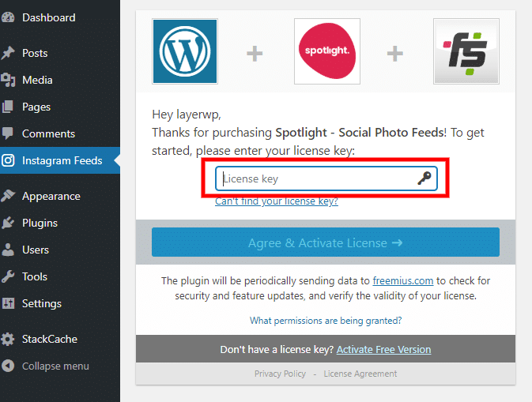Click the Plugins plug icon
The height and width of the screenshot is (402, 532).
click(7, 223)
